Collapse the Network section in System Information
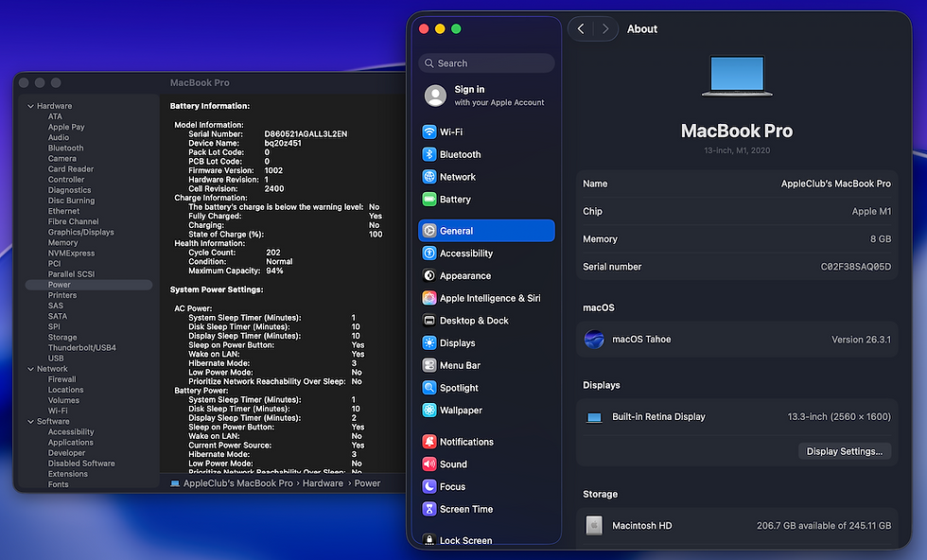 tap(30, 369)
